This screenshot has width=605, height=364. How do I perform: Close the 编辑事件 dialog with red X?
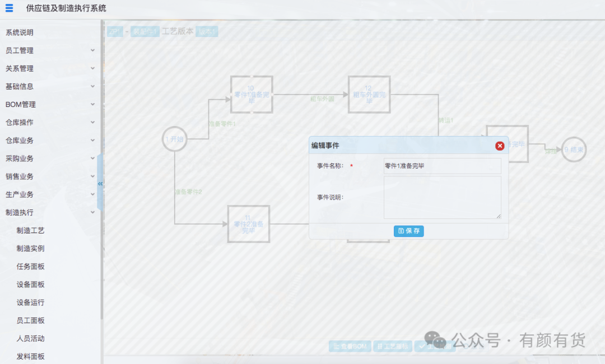pyautogui.click(x=500, y=146)
